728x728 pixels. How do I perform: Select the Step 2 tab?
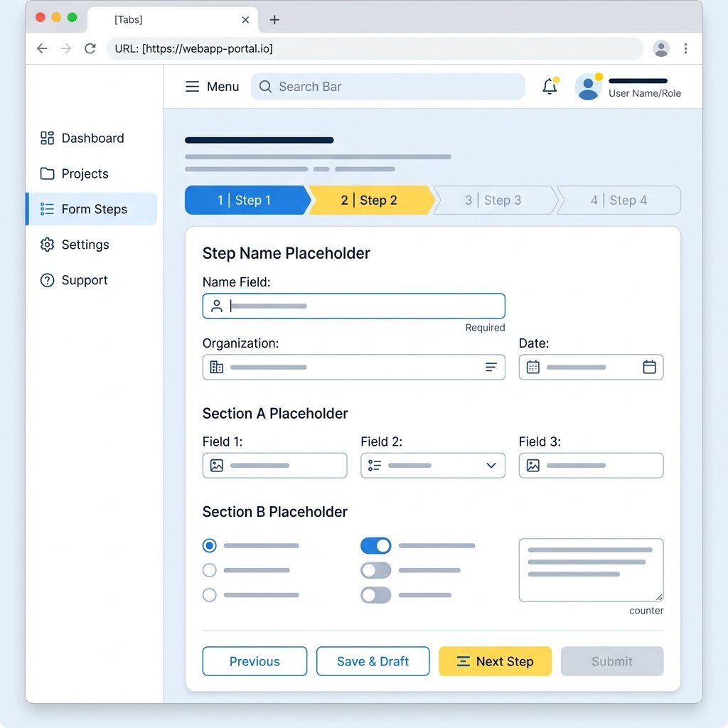372,200
